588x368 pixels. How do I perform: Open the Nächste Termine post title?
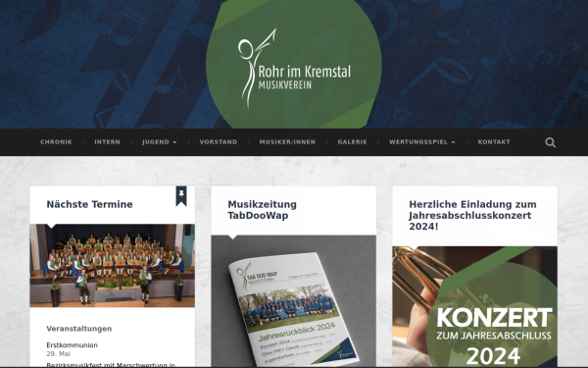pos(89,204)
